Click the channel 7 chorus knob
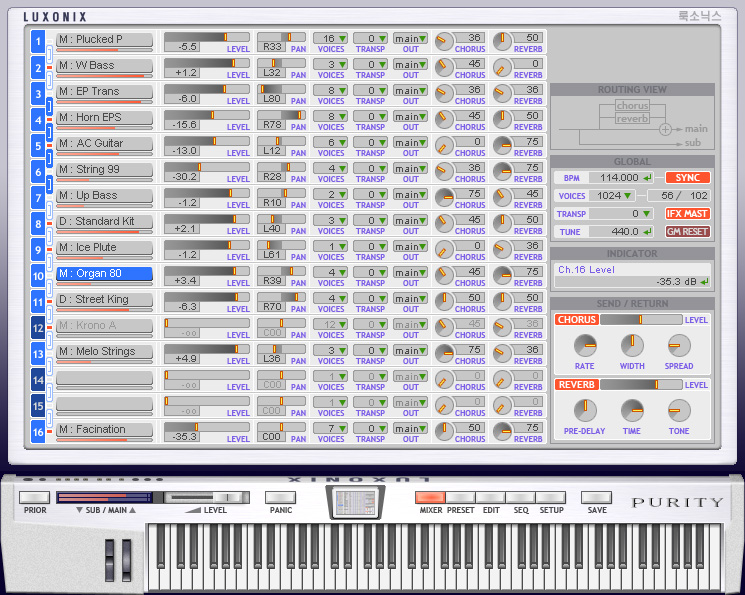The image size is (745, 595). click(x=444, y=198)
